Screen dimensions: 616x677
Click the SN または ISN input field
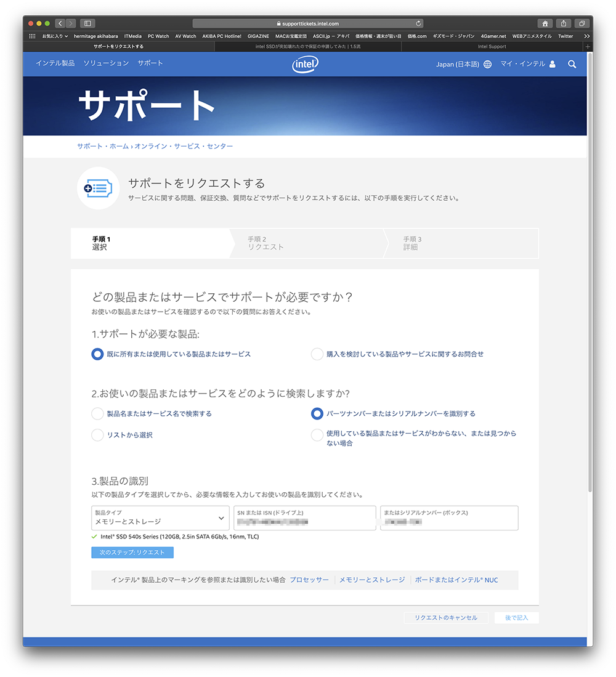pyautogui.click(x=305, y=517)
